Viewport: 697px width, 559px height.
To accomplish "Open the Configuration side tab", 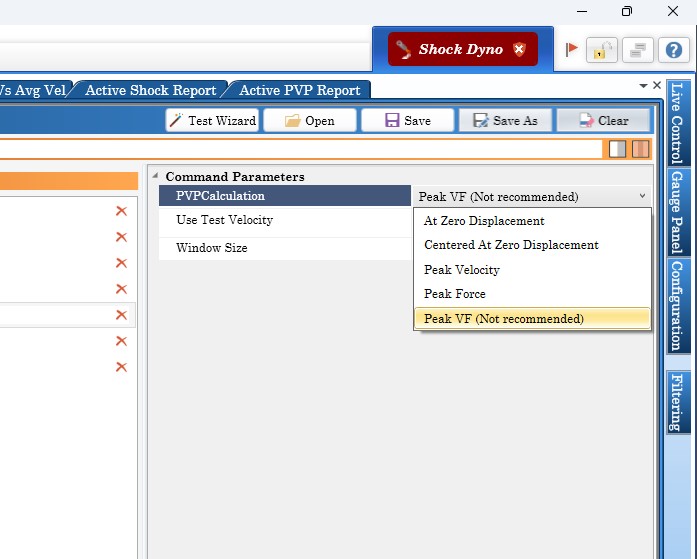I will [x=677, y=306].
